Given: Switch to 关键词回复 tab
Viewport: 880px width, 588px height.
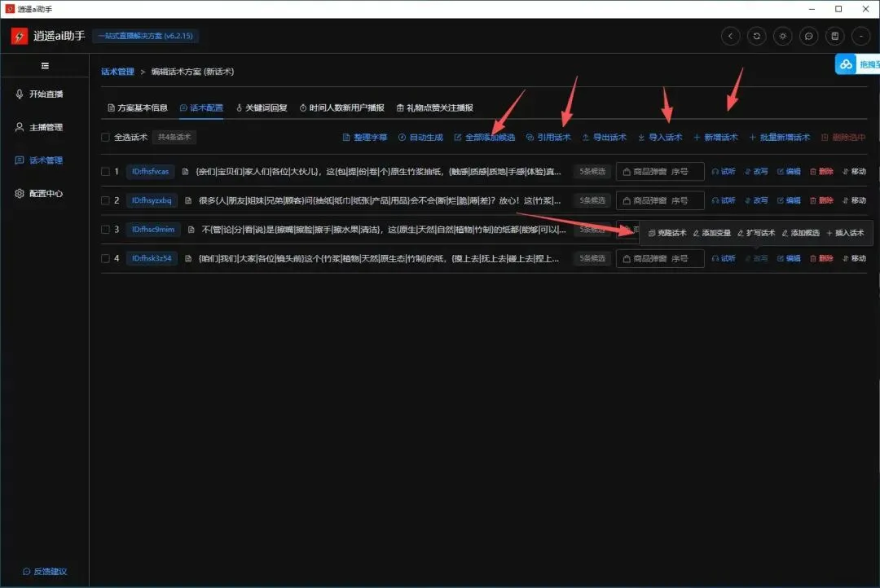Looking at the screenshot, I should [x=262, y=108].
